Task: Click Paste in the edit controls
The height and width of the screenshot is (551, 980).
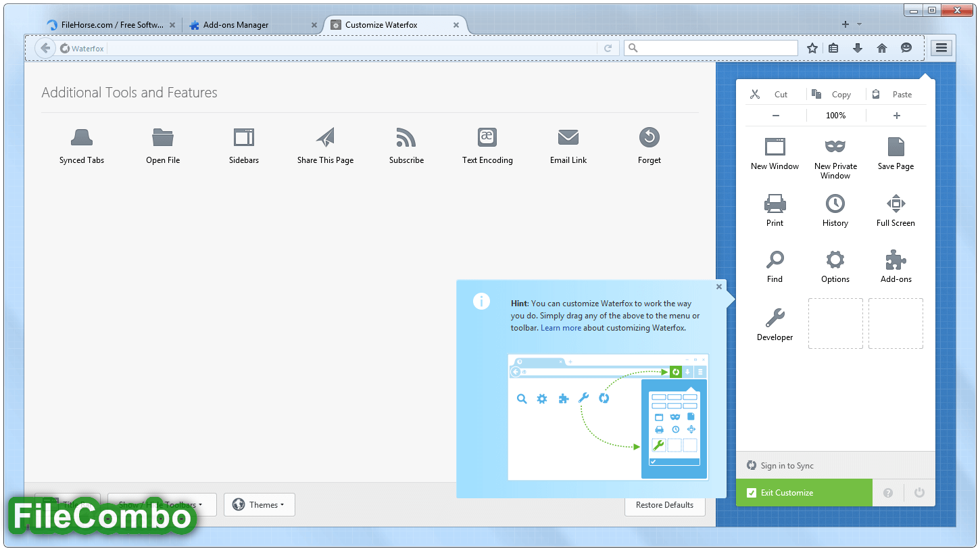Action: tap(896, 95)
